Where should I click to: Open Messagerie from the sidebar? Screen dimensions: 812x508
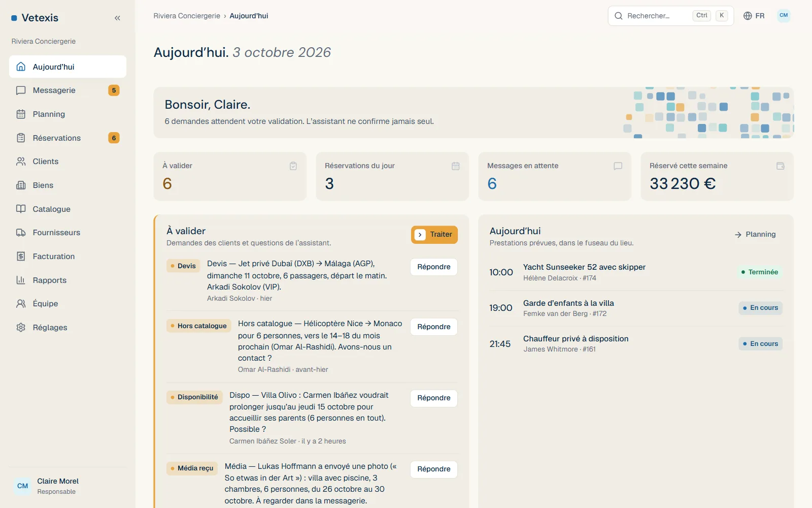pyautogui.click(x=67, y=90)
